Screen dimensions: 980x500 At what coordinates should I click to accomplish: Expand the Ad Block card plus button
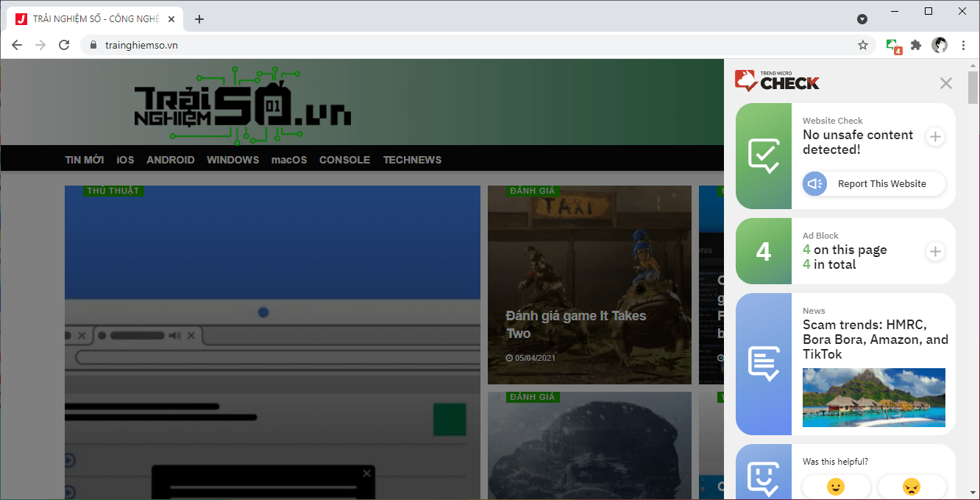[x=935, y=252]
